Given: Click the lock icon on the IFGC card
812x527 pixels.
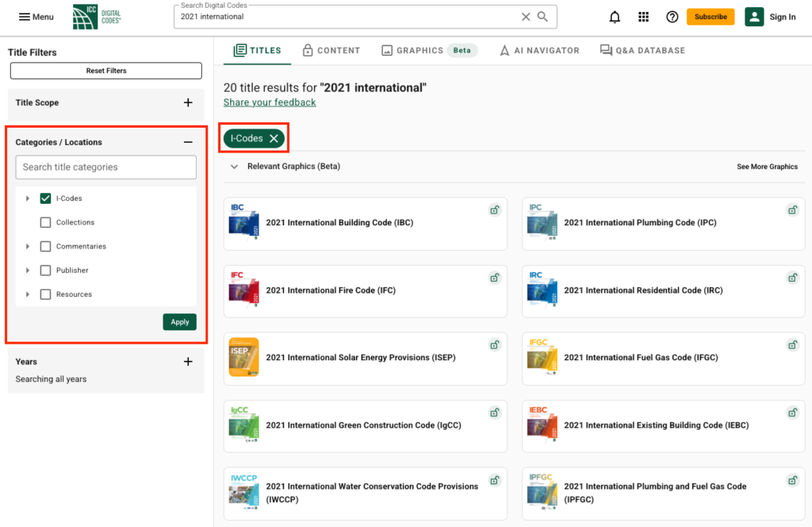Looking at the screenshot, I should [x=793, y=345].
